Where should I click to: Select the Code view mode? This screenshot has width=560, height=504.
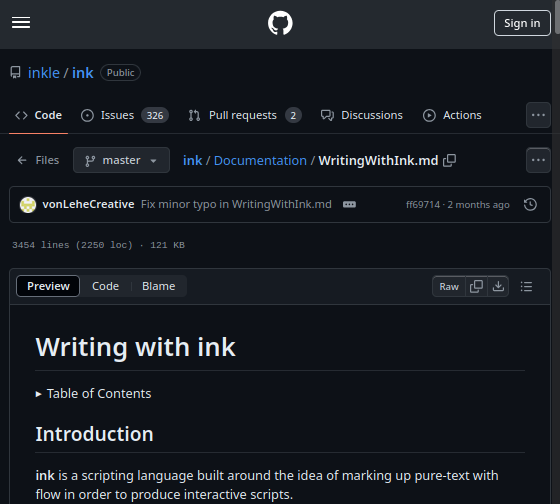105,286
